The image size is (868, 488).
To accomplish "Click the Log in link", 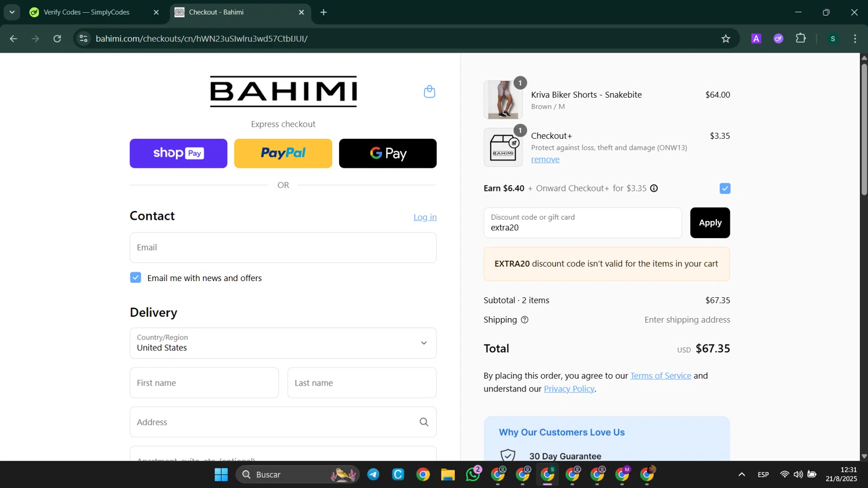I will point(425,217).
